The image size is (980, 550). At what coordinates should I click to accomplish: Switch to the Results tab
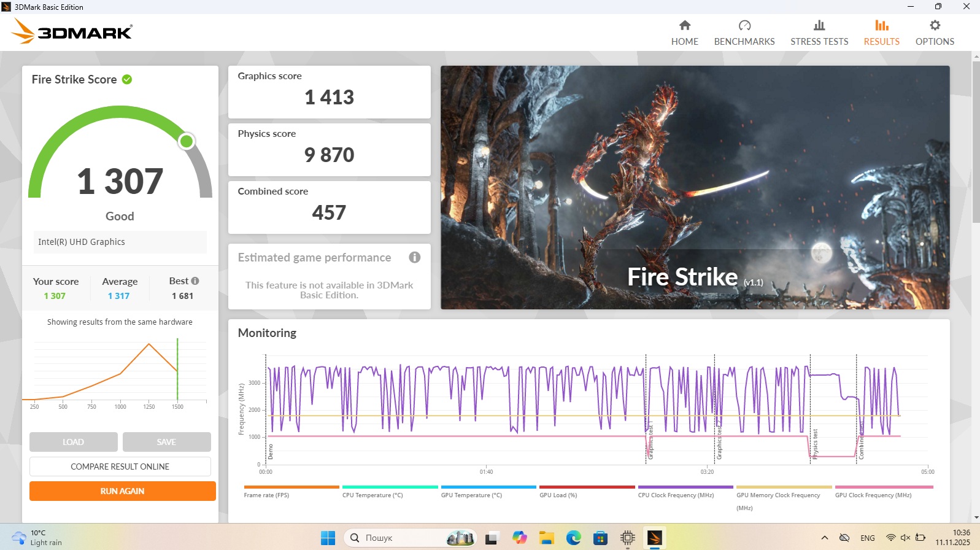(881, 33)
